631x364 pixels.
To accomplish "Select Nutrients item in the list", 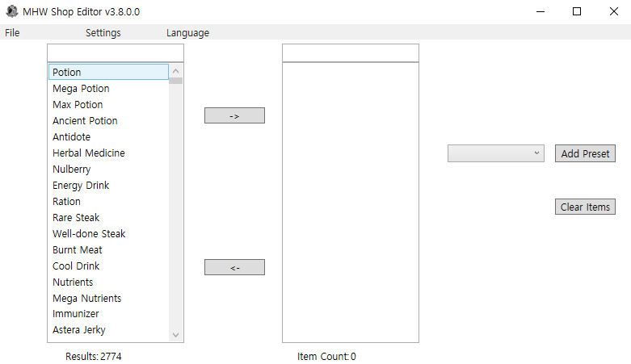I will [x=108, y=282].
